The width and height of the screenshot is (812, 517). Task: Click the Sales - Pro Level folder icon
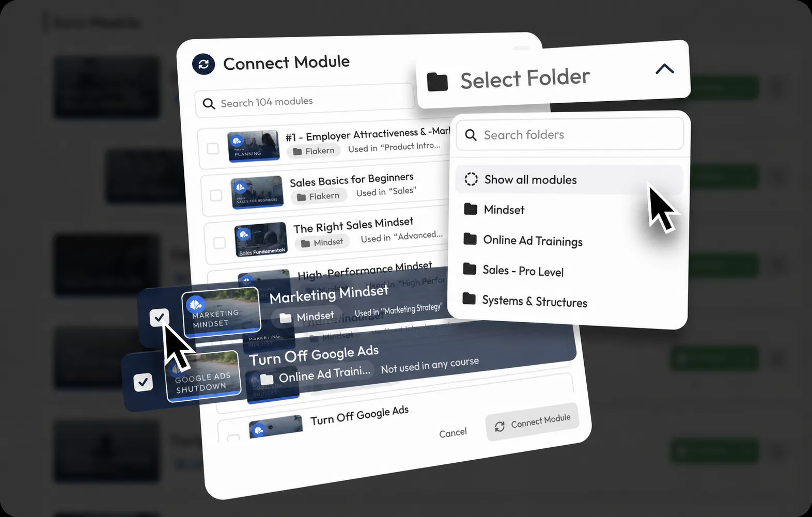tap(470, 269)
